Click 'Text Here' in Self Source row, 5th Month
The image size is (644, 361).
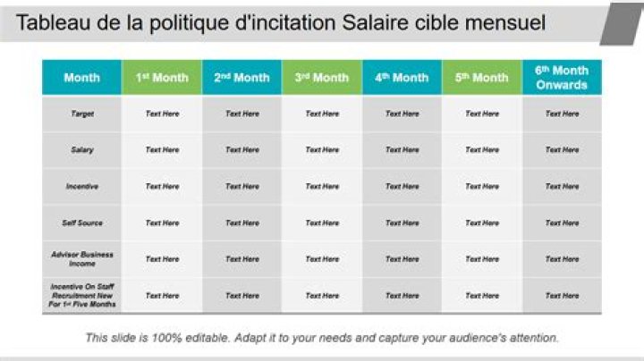481,223
